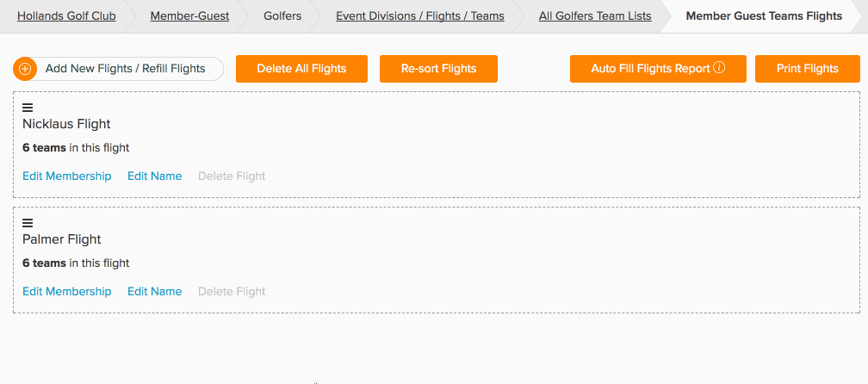Screen dimensions: 868x384
Task: Click the Delete All Flights button
Action: (301, 69)
